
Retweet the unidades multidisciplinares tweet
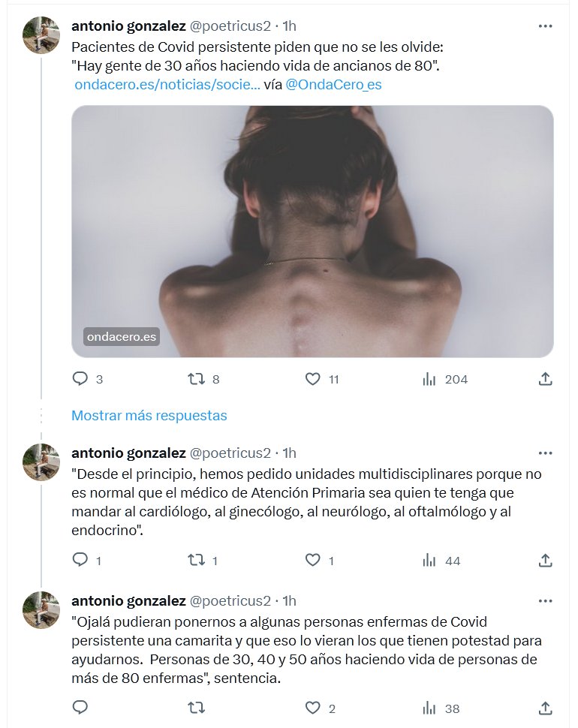pyautogui.click(x=196, y=561)
